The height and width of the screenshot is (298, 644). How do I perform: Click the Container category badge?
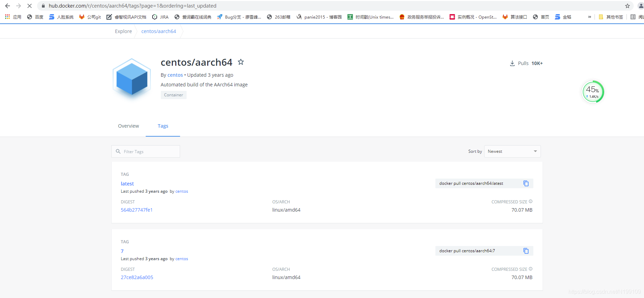coord(174,95)
